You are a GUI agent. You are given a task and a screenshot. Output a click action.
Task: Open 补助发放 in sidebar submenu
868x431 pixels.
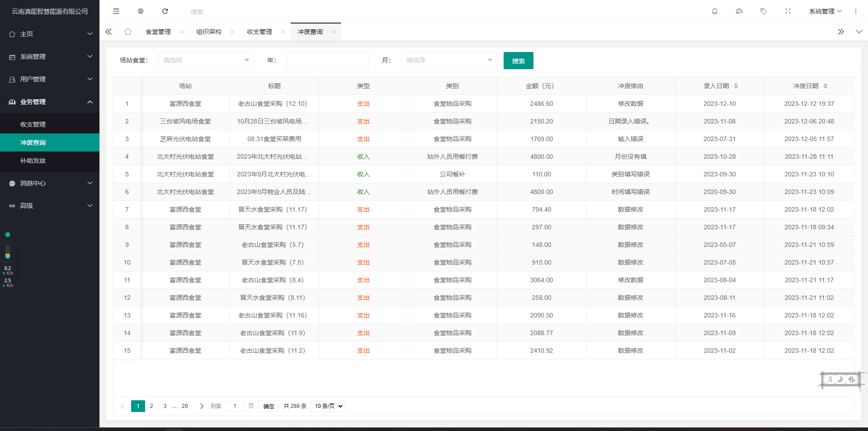point(50,161)
